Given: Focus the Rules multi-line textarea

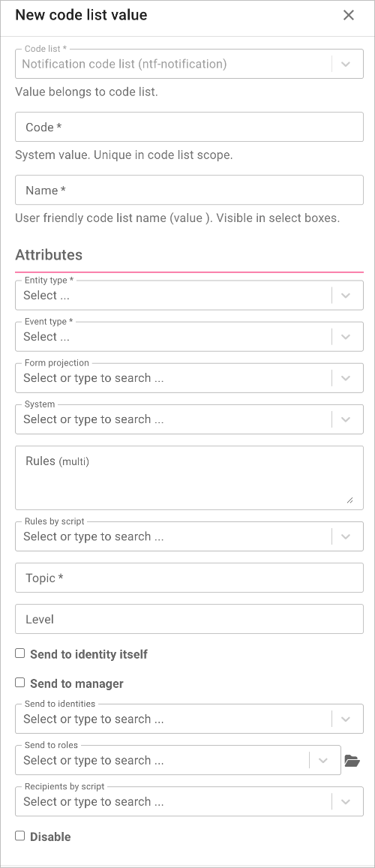Looking at the screenshot, I should coord(189,478).
